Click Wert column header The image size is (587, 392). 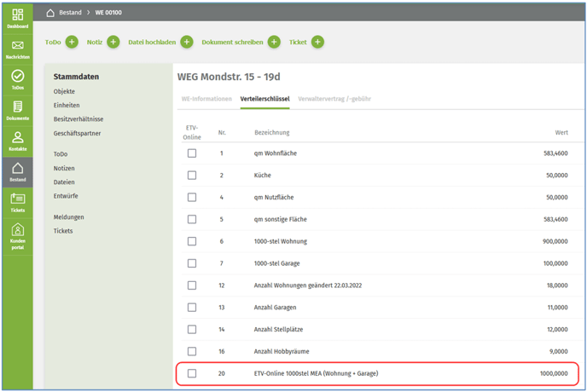(561, 132)
